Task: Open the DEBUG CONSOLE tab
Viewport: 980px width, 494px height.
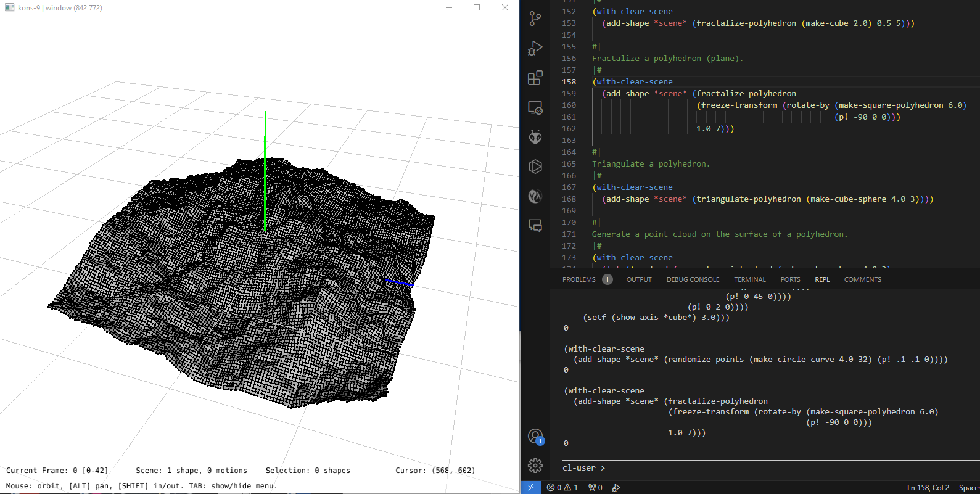Action: 693,279
